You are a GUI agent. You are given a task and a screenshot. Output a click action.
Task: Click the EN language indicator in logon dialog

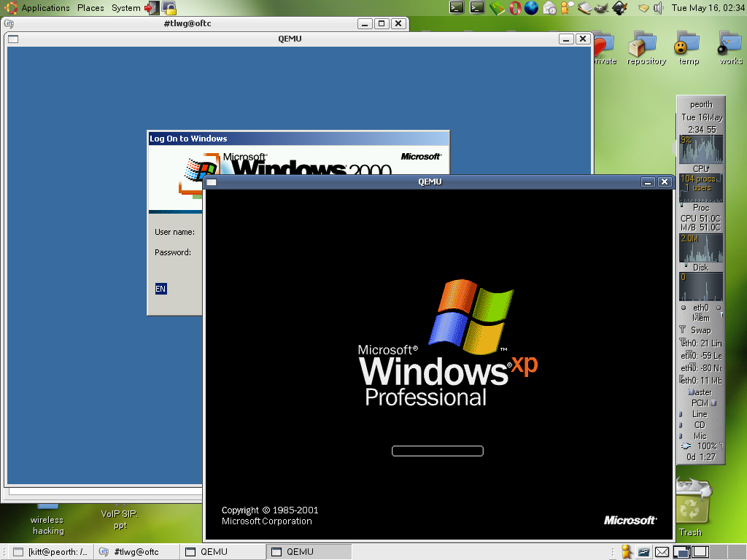(160, 289)
